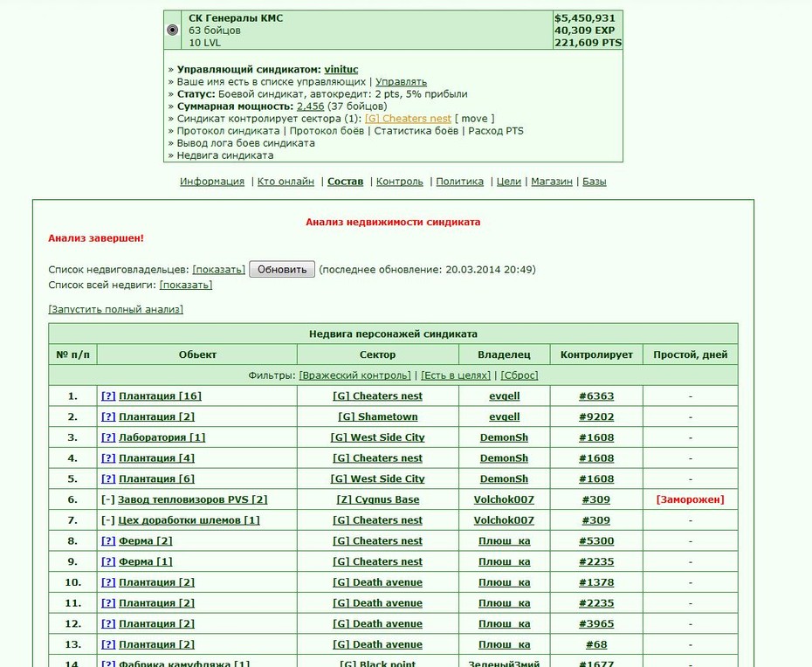Open the Кто онлайн tab

pos(286,182)
